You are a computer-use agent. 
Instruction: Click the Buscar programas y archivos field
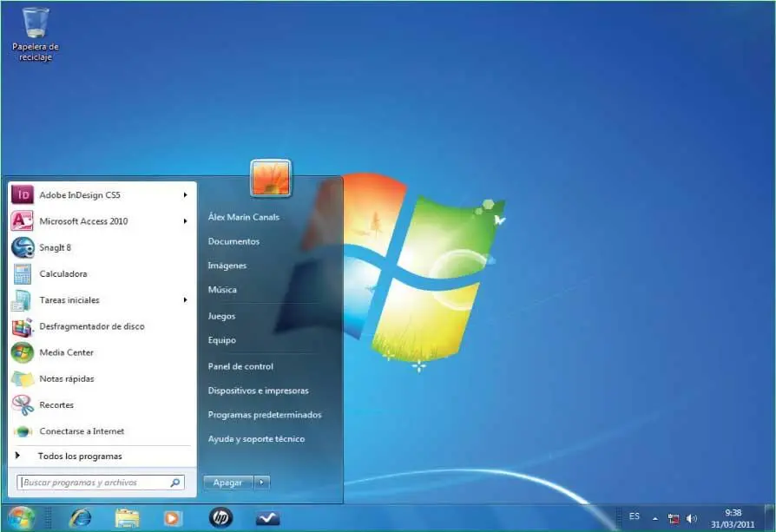click(x=101, y=483)
